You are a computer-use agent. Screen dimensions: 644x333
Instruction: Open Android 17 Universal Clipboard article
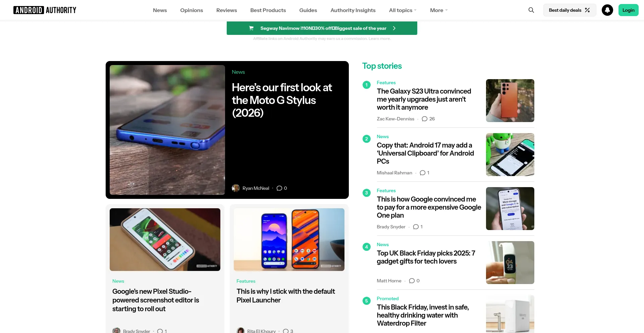[x=425, y=153]
